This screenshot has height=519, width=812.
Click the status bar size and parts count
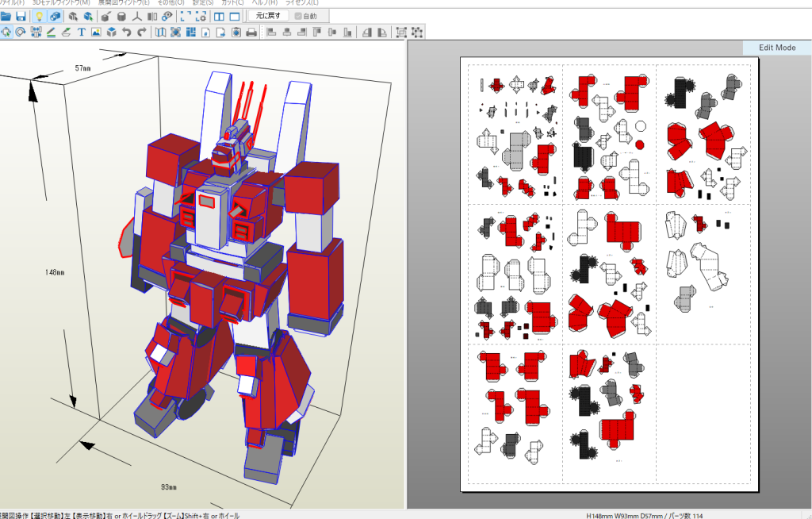(x=645, y=515)
